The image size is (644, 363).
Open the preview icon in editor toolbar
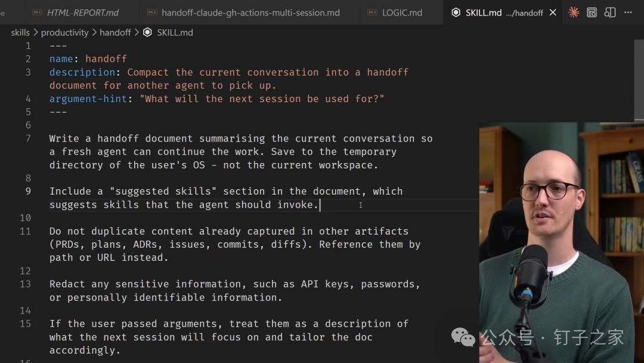click(x=592, y=13)
